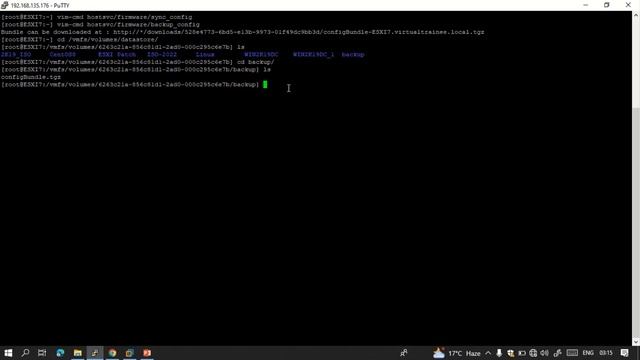The height and width of the screenshot is (360, 640).
Task: Close the PuTTY window
Action: click(x=628, y=5)
